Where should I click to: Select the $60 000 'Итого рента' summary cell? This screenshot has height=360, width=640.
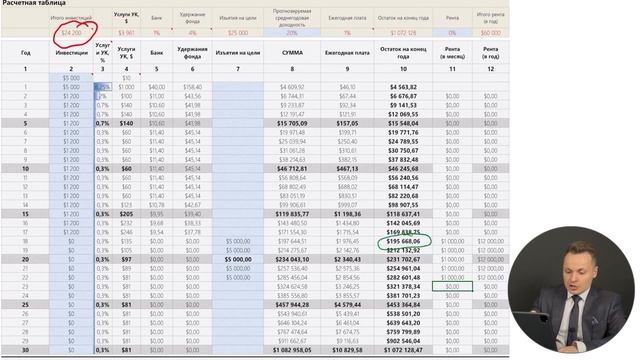click(x=491, y=33)
